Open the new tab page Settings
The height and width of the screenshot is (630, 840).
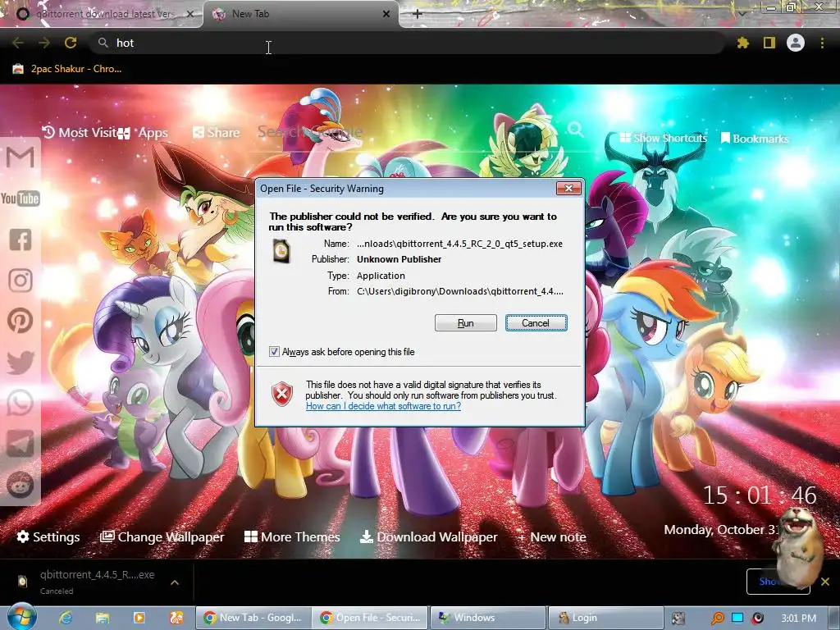coord(48,536)
